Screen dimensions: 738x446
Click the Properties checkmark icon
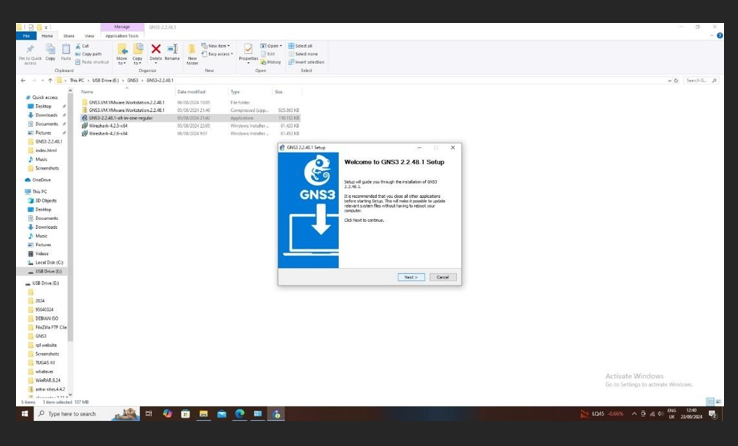tap(248, 49)
